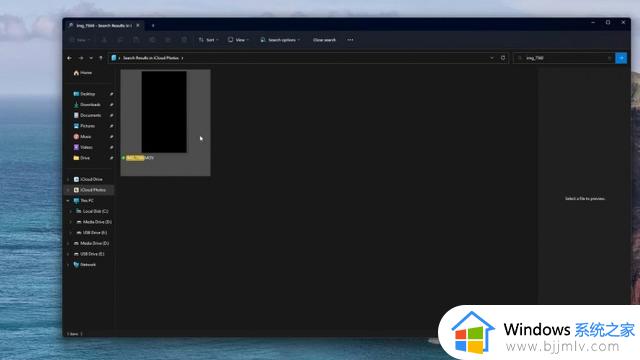Open the Search options menu
640x360 pixels.
(x=280, y=40)
